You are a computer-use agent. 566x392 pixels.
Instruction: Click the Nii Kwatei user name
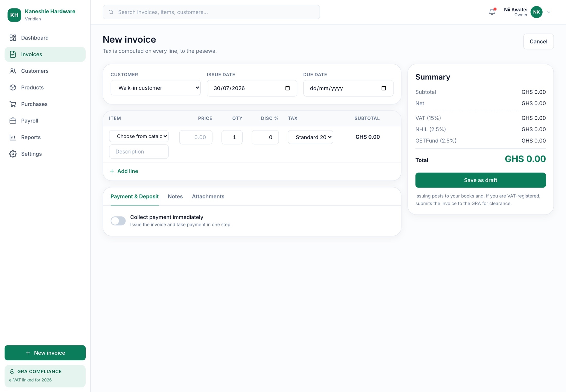click(516, 10)
